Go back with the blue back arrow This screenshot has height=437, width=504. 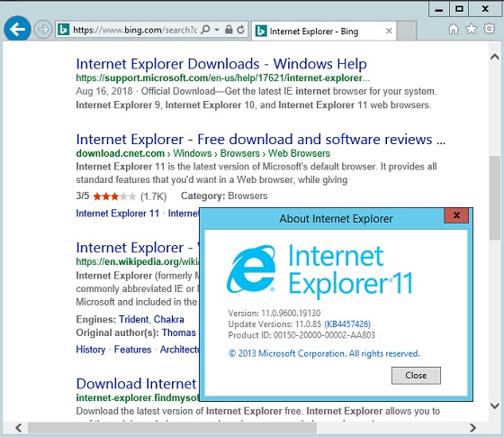[x=17, y=29]
